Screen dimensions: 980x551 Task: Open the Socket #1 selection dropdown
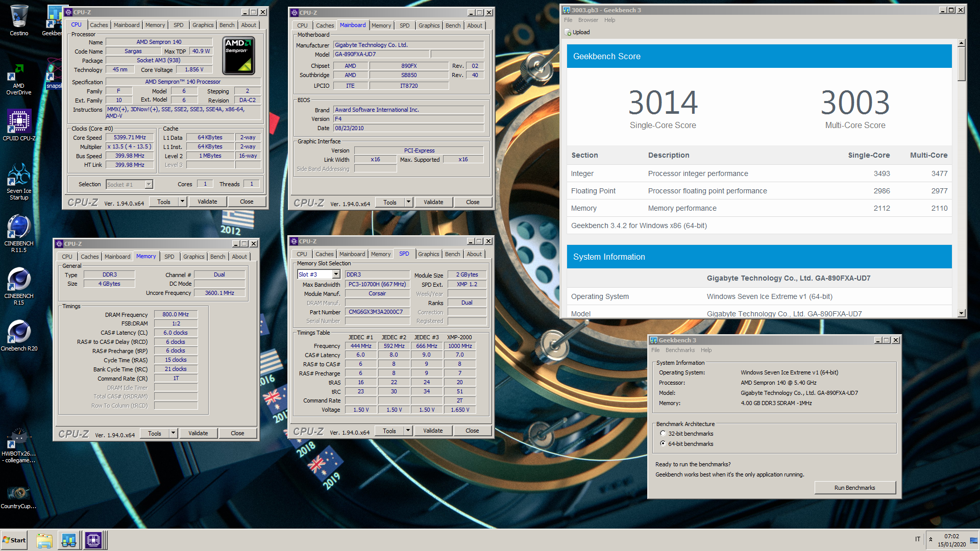[x=149, y=185]
